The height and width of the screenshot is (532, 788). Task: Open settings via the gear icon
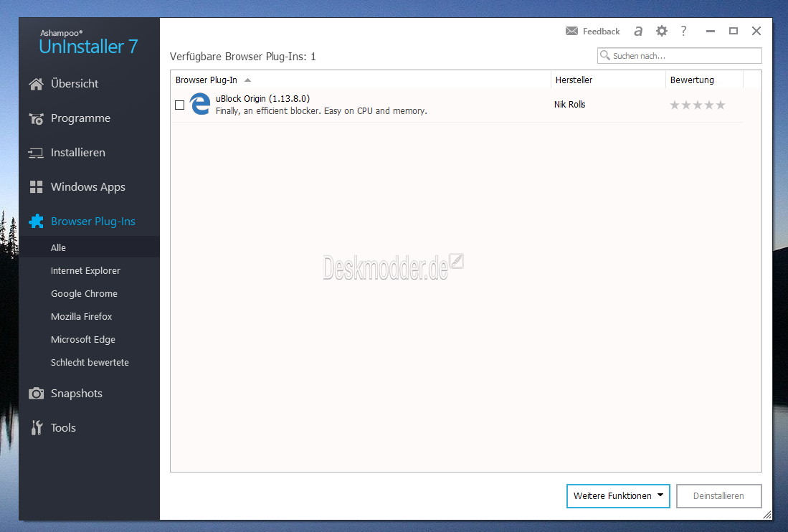pos(661,31)
